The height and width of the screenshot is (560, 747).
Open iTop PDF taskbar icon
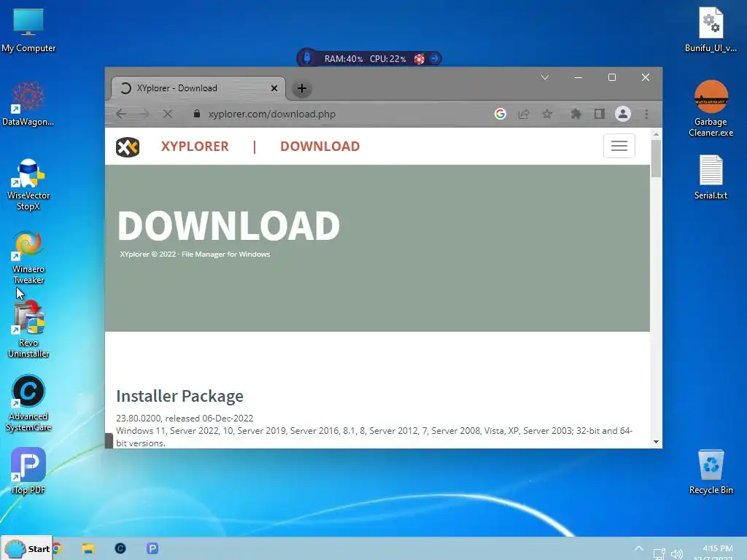click(152, 548)
